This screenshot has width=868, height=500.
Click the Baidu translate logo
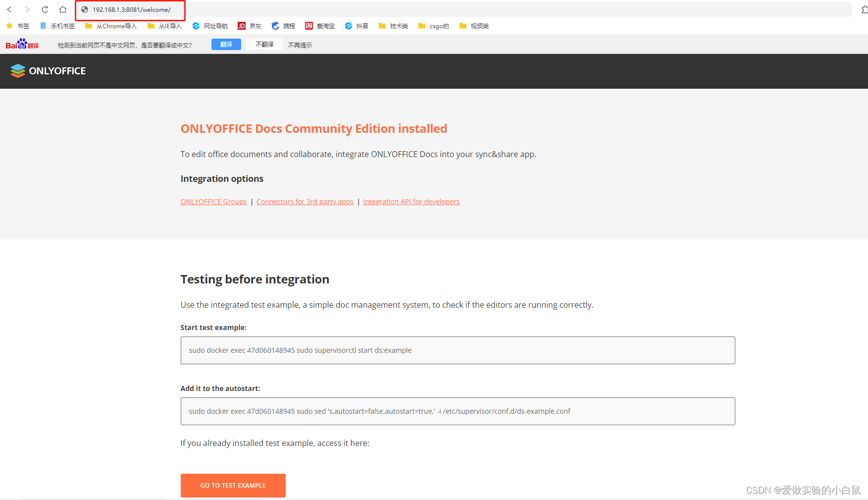click(x=22, y=44)
